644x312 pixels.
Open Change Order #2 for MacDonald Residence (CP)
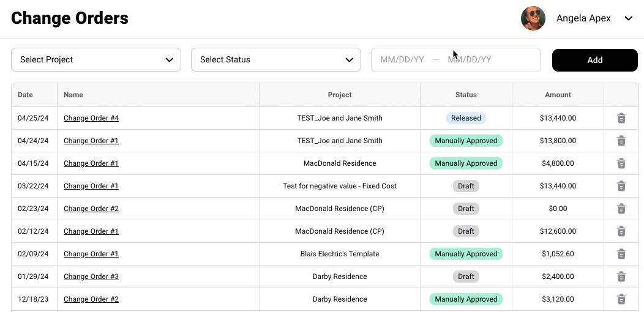(91, 209)
